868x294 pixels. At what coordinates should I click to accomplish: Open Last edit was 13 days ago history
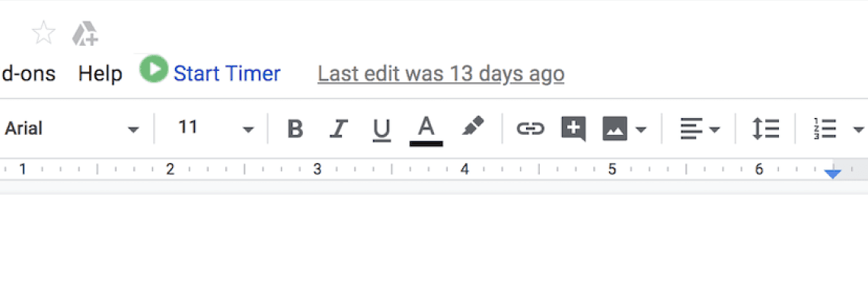441,74
